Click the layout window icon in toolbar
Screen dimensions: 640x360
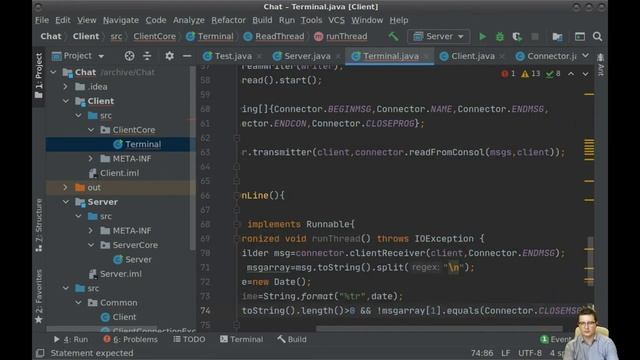pyautogui.click(x=580, y=37)
